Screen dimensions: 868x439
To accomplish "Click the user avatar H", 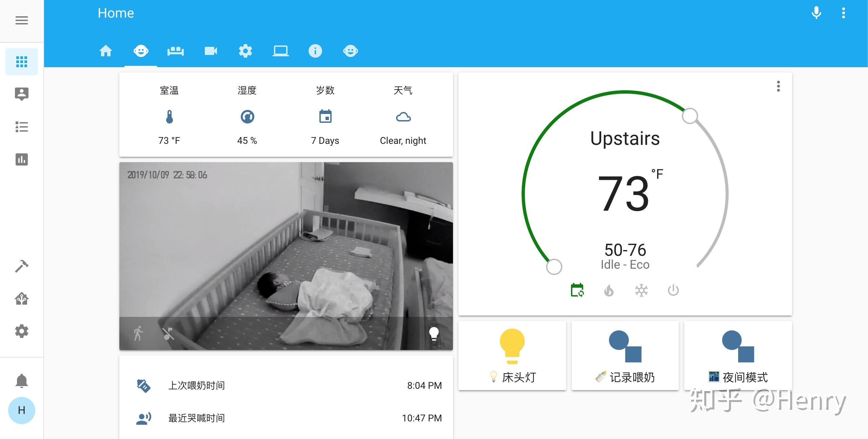I will point(21,410).
